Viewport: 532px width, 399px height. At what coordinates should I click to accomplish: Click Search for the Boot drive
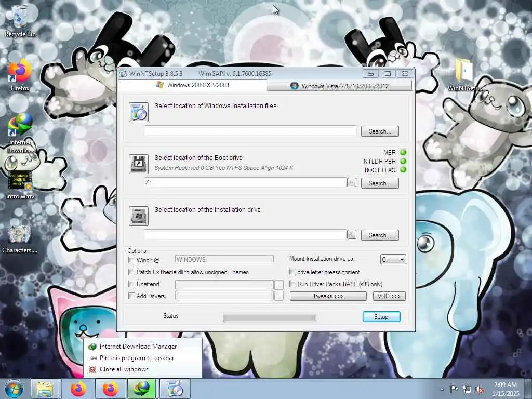tap(380, 183)
